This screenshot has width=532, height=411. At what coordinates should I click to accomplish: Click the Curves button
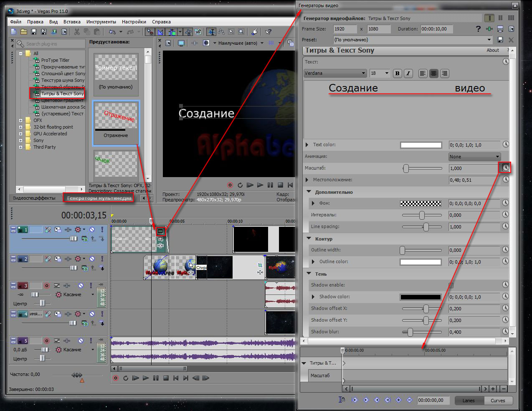click(497, 401)
